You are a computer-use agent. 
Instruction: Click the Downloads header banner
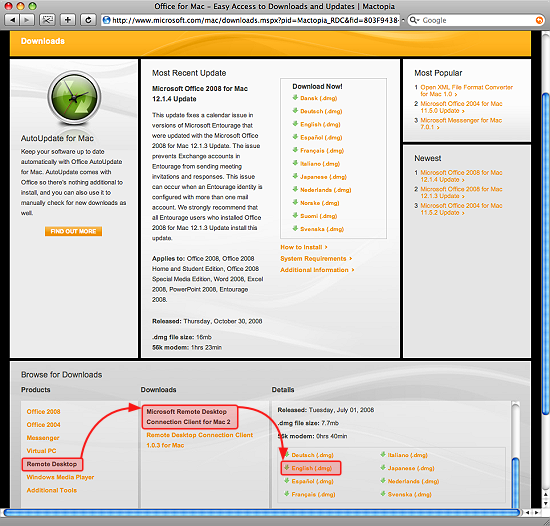tap(270, 43)
